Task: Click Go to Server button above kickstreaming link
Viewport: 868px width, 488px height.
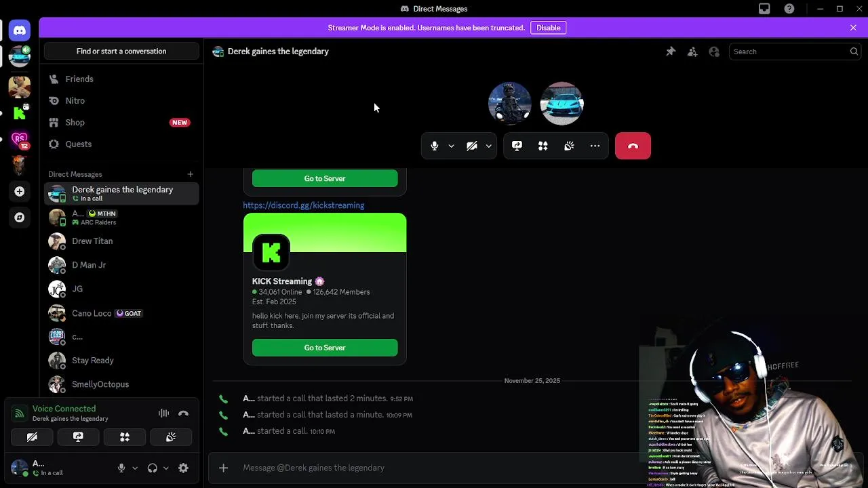Action: [x=325, y=178]
